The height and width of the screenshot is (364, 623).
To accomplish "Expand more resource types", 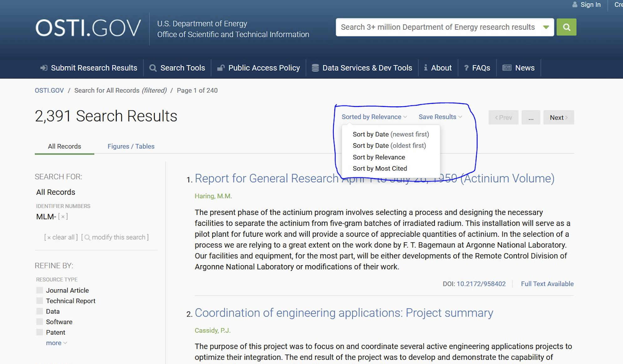I will point(56,343).
